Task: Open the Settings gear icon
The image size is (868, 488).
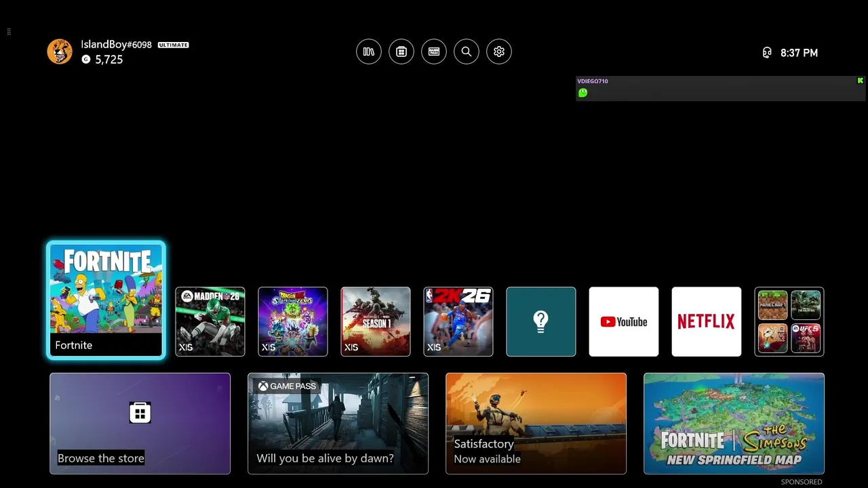Action: tap(499, 52)
